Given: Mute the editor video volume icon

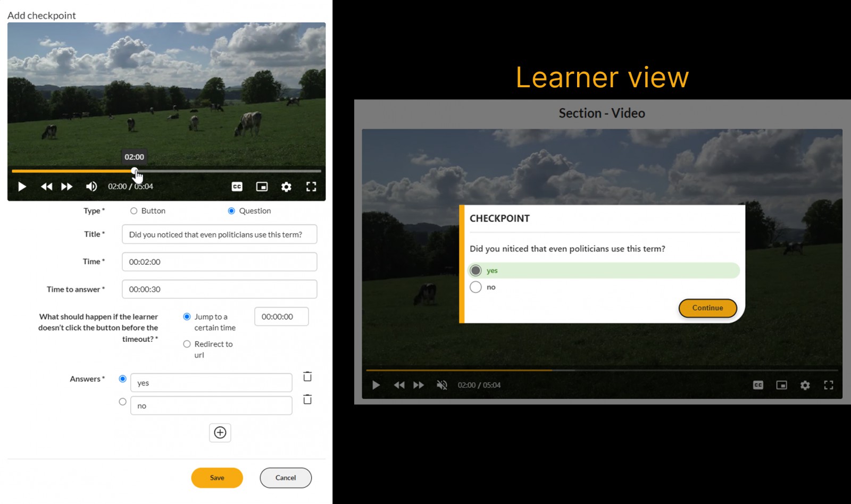Looking at the screenshot, I should click(x=91, y=187).
